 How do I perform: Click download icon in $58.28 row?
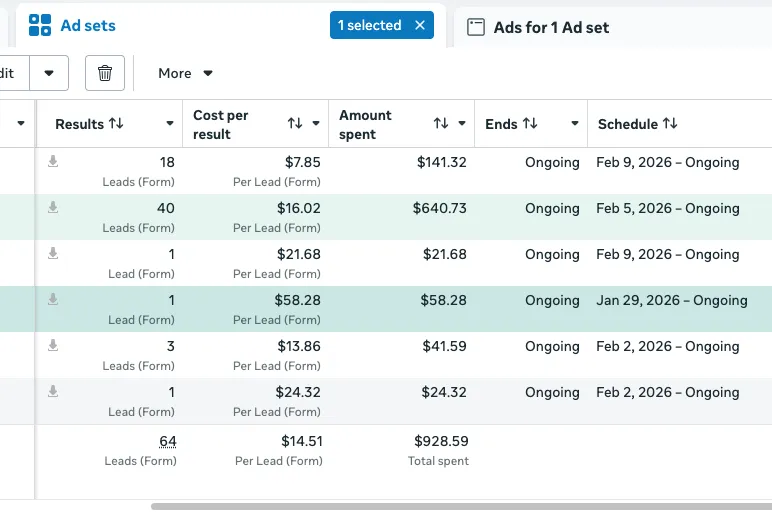(53, 299)
